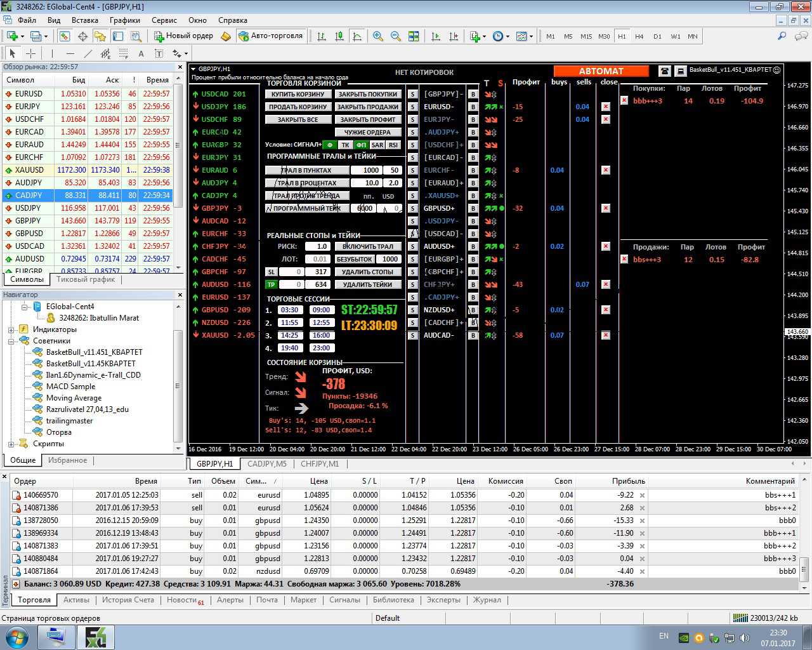Switch to История Счета tab
The height and width of the screenshot is (650, 812).
(128, 600)
